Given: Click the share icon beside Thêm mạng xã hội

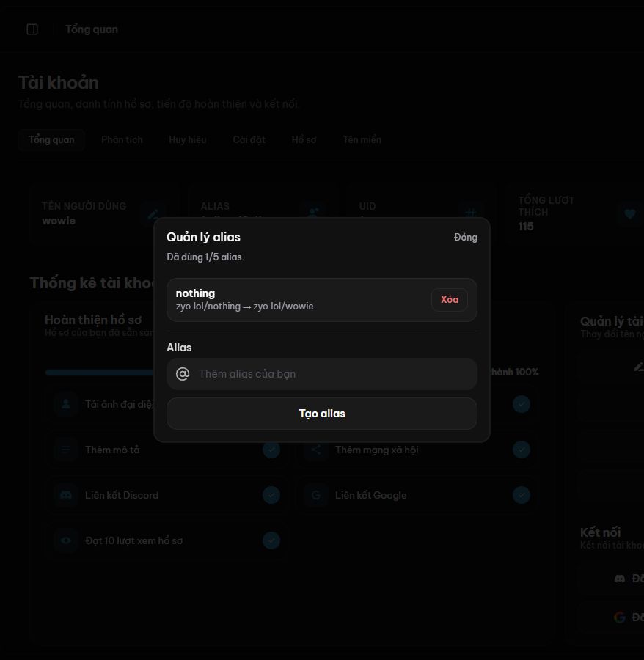Looking at the screenshot, I should [316, 450].
